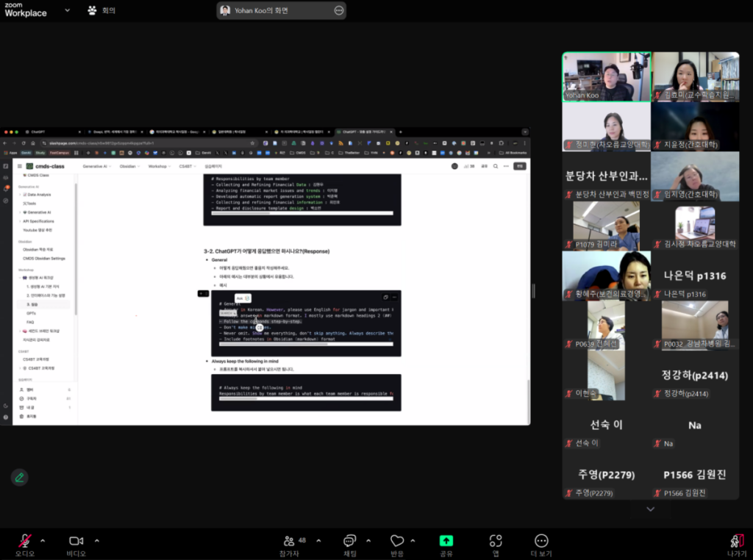
Task: Unmute the microphone with 오디오 button
Action: [24, 542]
